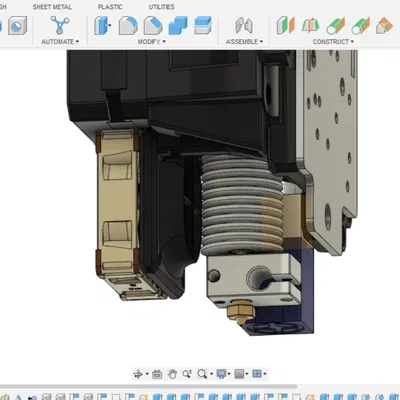This screenshot has width=400, height=400.
Task: Select the Press Pull tool
Action: [102, 25]
